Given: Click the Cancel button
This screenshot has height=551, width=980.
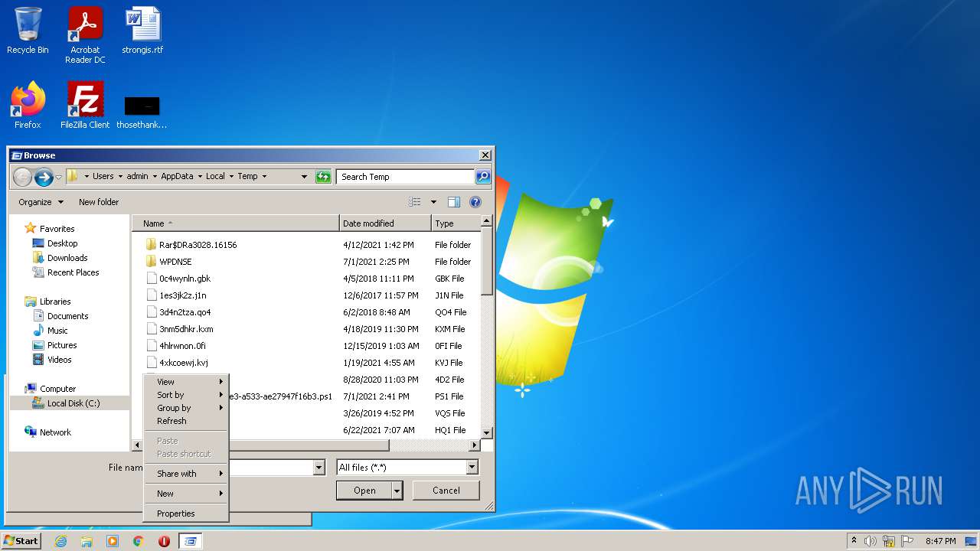Looking at the screenshot, I should 446,491.
